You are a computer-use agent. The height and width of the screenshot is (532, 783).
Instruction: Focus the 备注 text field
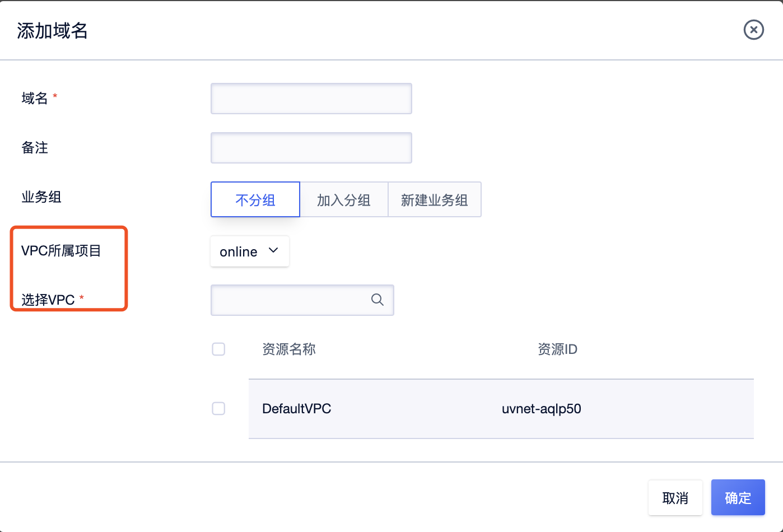pos(311,148)
